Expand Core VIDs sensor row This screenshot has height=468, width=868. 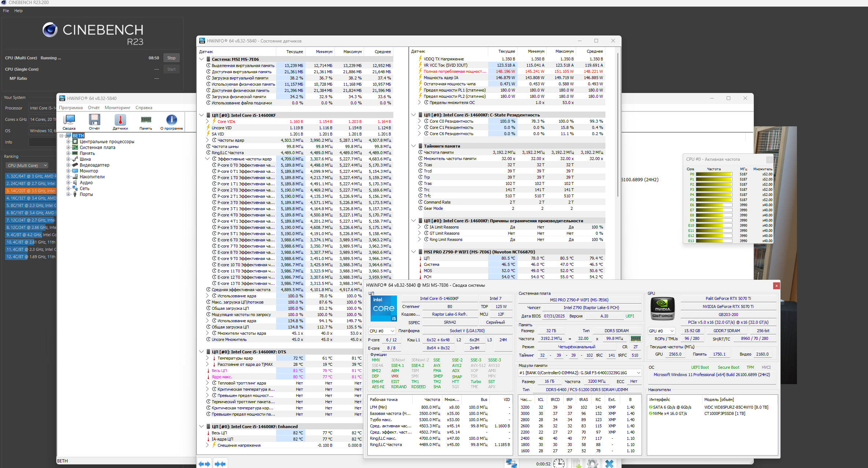pos(207,122)
